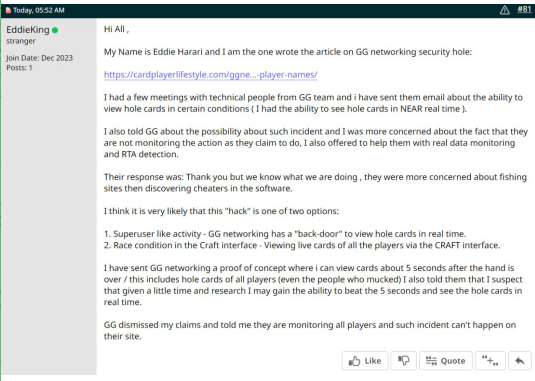The height and width of the screenshot is (381, 535).
Task: Open the cardplayerlifestyle.com article link
Action: (x=211, y=75)
